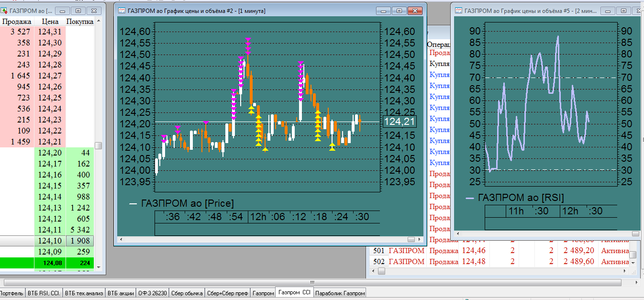The height and width of the screenshot is (300, 644).
Task: Click chart #2 horizontal scrollbar thumb
Action: click(411, 239)
